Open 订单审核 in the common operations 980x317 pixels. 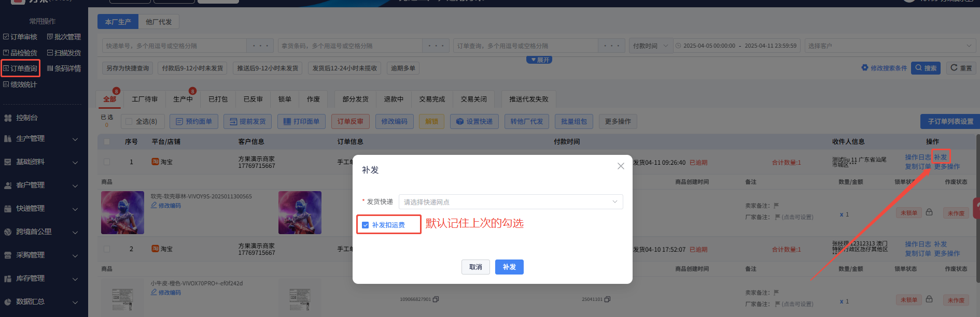tap(20, 37)
